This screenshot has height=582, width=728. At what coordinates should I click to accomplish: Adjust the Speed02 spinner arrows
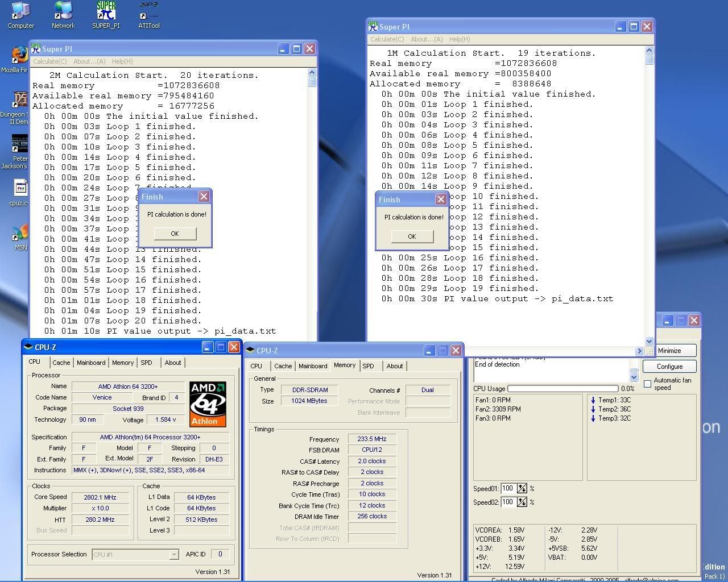[x=522, y=502]
